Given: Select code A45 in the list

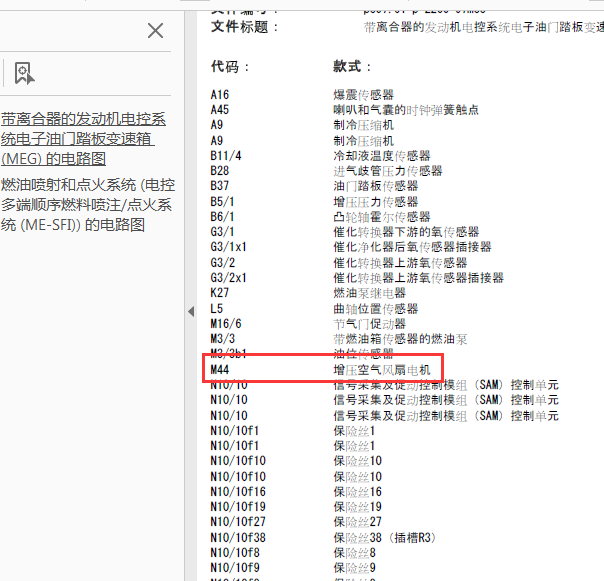Looking at the screenshot, I should pos(220,110).
